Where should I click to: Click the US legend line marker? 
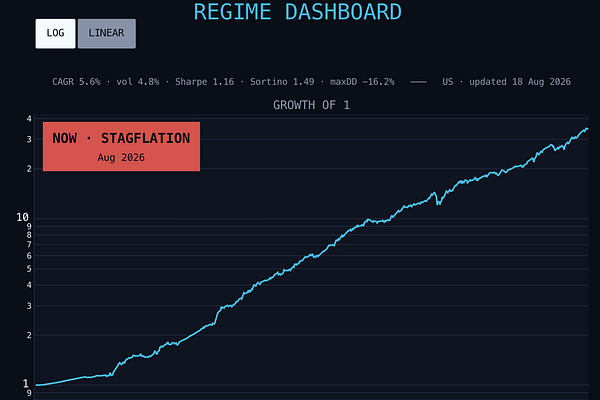tap(418, 82)
